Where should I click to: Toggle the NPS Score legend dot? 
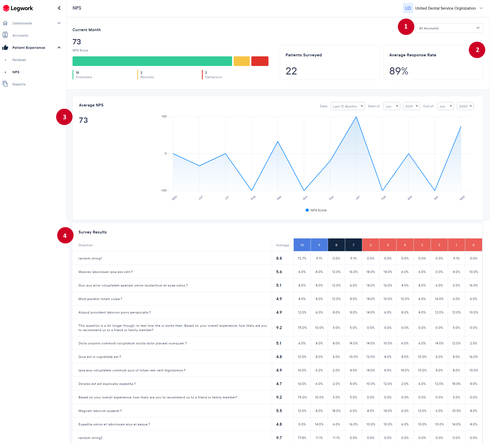[x=307, y=210]
